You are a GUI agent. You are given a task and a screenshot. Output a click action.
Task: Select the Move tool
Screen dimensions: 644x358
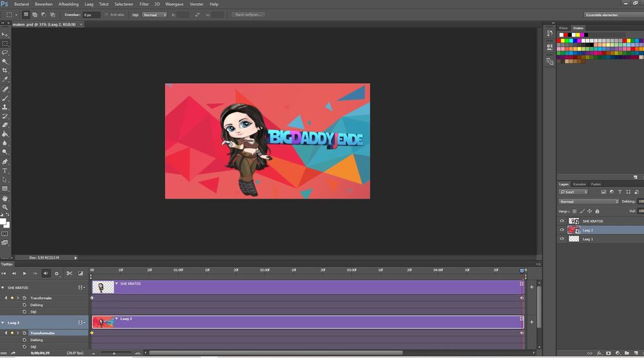5,35
